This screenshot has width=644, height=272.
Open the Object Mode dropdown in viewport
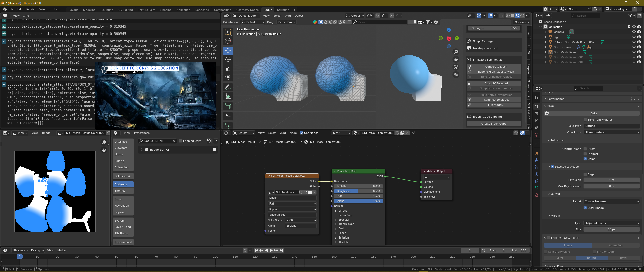click(247, 16)
